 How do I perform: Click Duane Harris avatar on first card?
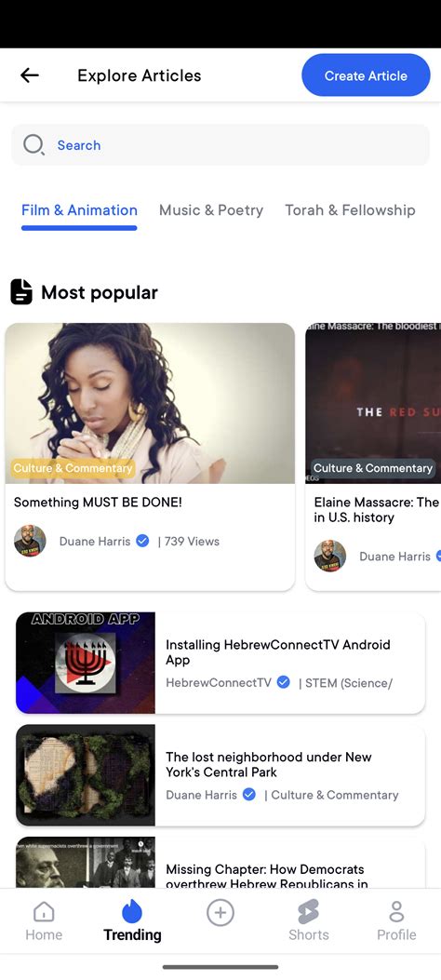pyautogui.click(x=30, y=541)
